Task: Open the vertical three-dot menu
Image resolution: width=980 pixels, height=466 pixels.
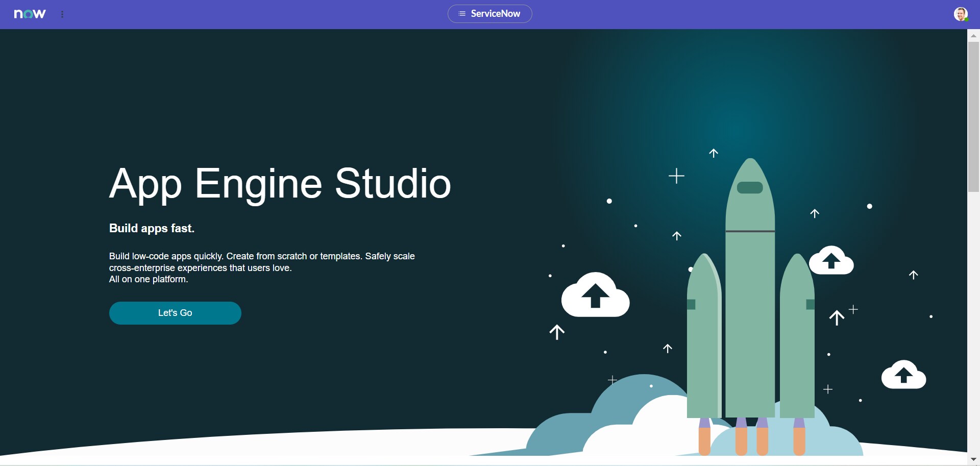Action: pos(62,14)
